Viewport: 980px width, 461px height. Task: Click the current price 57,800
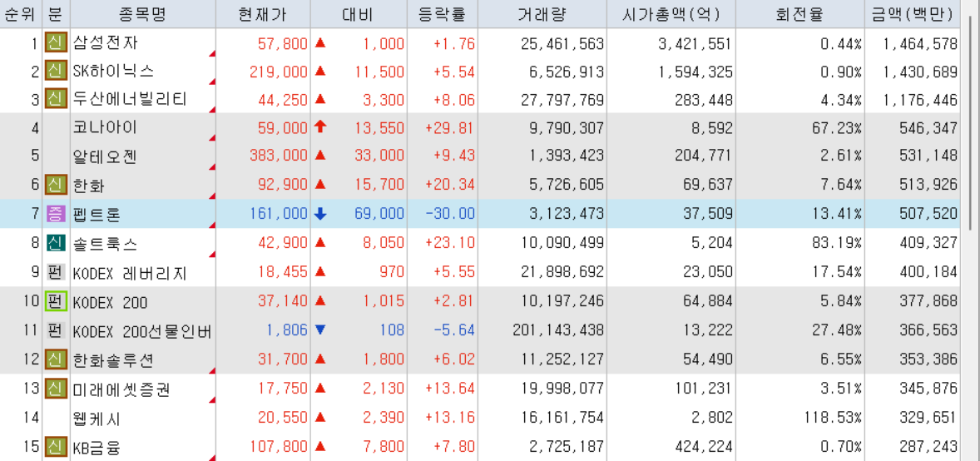pos(283,44)
